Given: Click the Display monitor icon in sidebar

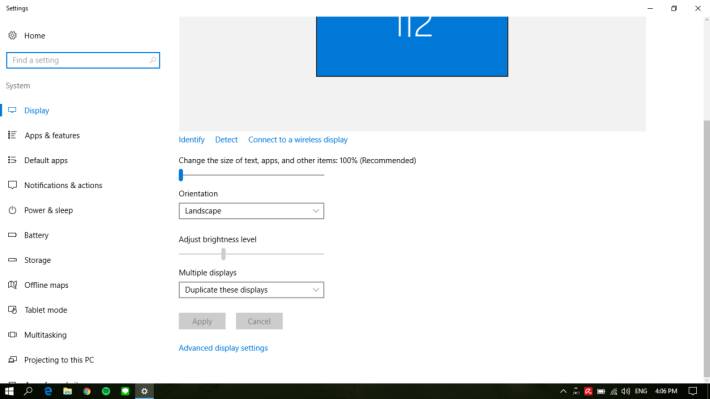Looking at the screenshot, I should (x=12, y=110).
